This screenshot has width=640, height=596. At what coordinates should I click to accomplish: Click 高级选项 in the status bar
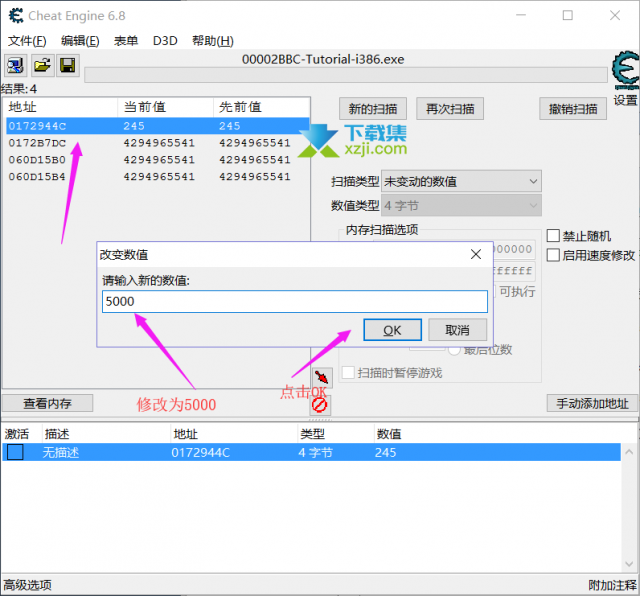click(x=27, y=585)
